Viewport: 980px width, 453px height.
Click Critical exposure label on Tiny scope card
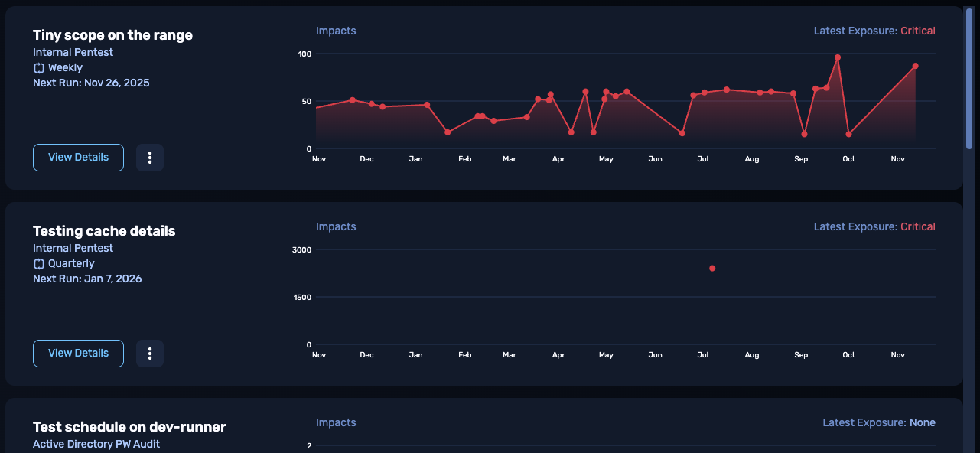917,31
